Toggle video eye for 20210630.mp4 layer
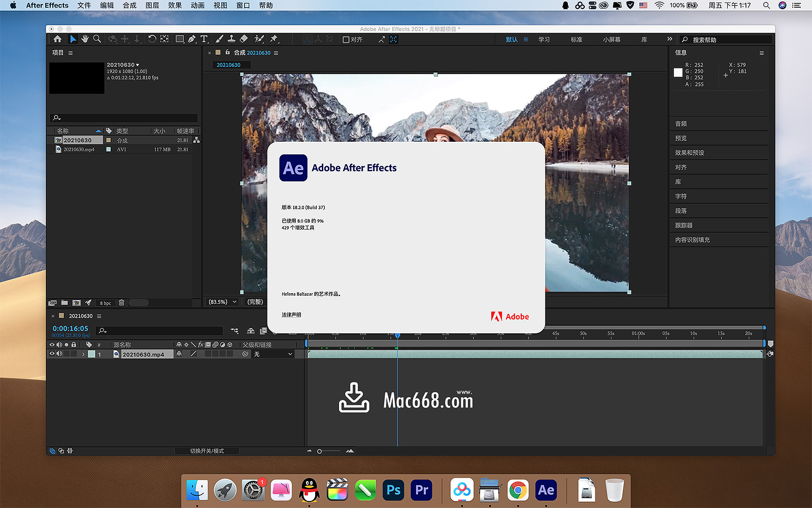This screenshot has width=812, height=508. (52, 354)
